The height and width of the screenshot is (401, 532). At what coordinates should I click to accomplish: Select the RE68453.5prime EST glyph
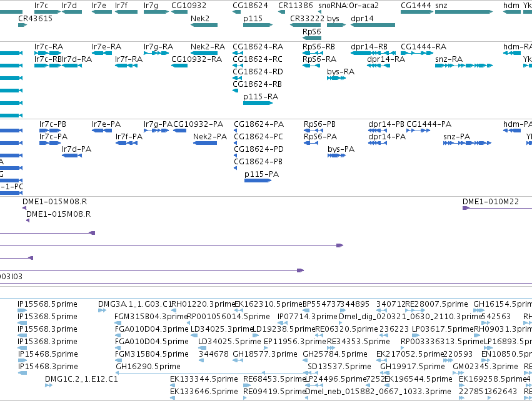[x=247, y=385]
